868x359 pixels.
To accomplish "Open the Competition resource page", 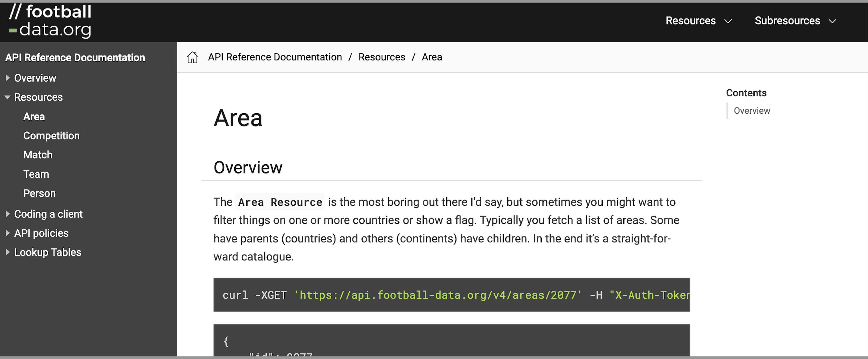I will tap(51, 136).
